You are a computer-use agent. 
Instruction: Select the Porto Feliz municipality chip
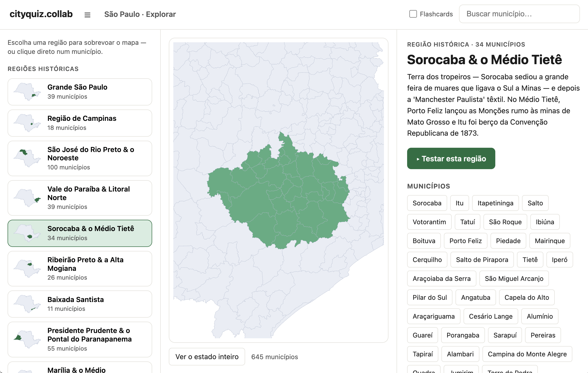(x=466, y=241)
